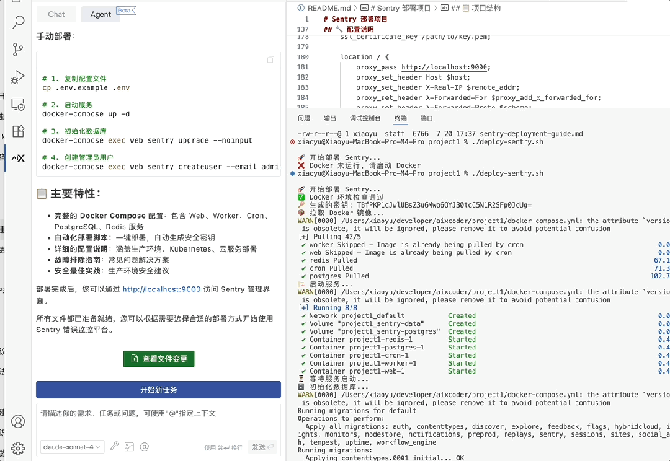Open the 调试控制台 panel tab
The image size is (670, 461).
365,118
